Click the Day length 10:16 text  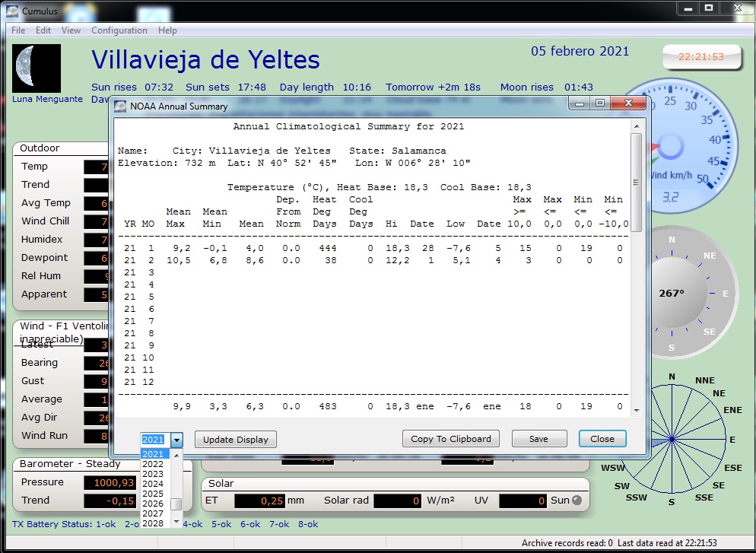[326, 87]
